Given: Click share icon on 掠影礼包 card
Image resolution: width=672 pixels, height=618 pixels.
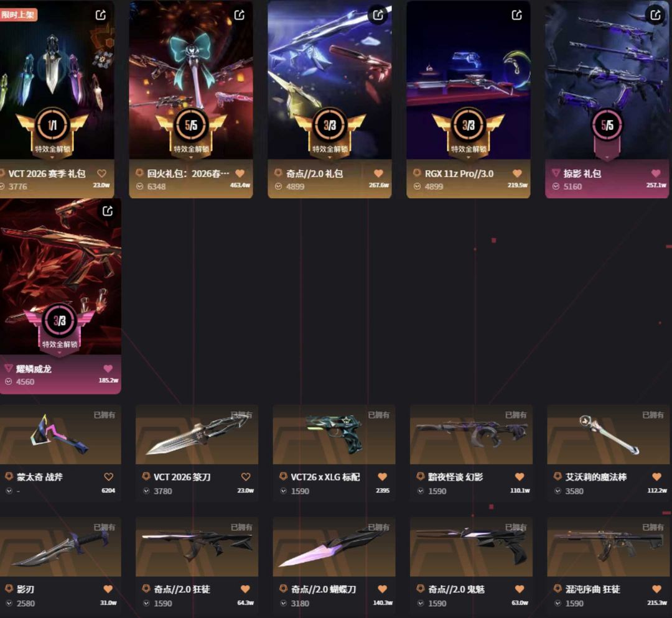Looking at the screenshot, I should (656, 16).
